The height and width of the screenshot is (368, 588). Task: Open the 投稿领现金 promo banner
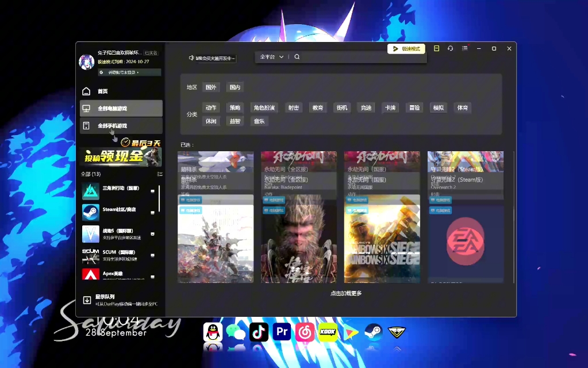(x=121, y=153)
